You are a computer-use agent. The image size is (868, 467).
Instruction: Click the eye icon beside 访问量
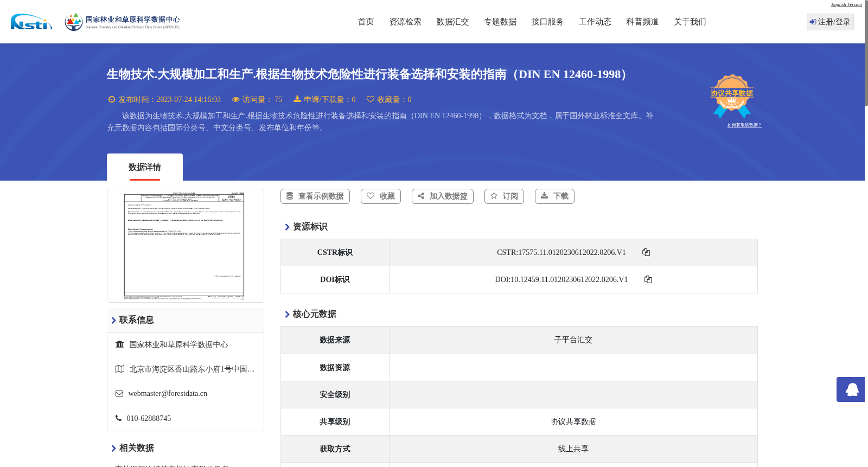(235, 99)
